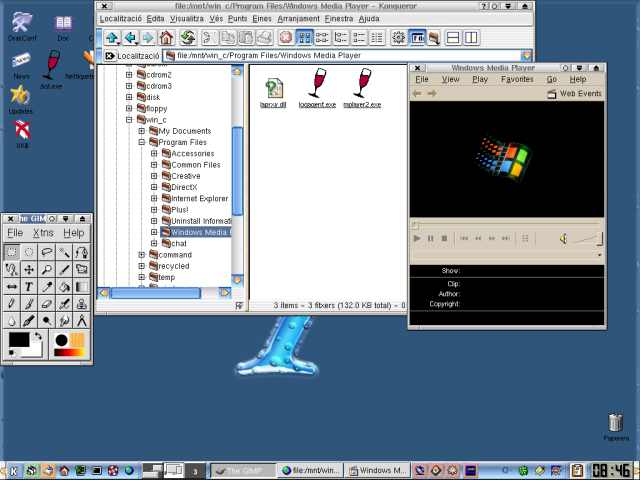Select the Blend gradient tool in GIMP
Screen dimensions: 640x480
coord(82,287)
